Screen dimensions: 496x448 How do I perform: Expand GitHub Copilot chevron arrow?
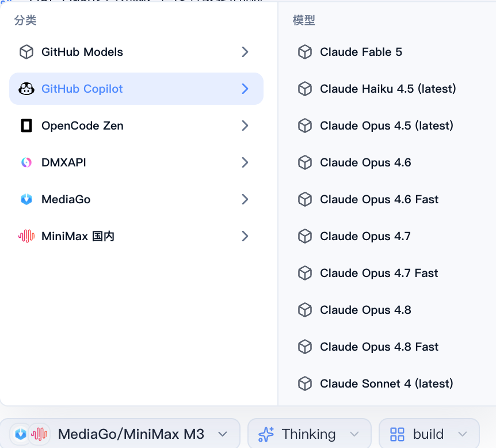click(x=245, y=89)
